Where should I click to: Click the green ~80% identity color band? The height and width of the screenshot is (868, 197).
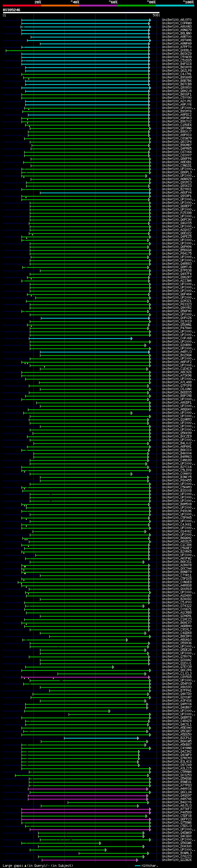point(137,6)
